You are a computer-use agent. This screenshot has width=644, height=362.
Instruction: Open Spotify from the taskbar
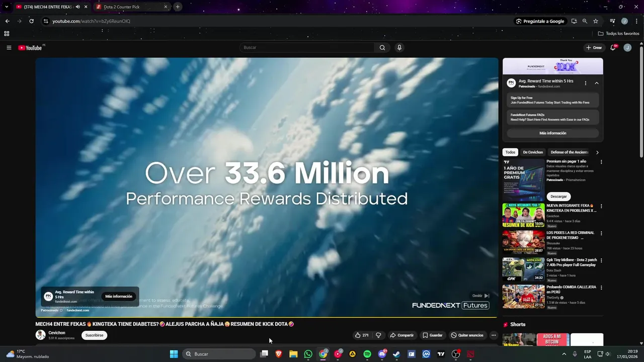[x=367, y=354]
